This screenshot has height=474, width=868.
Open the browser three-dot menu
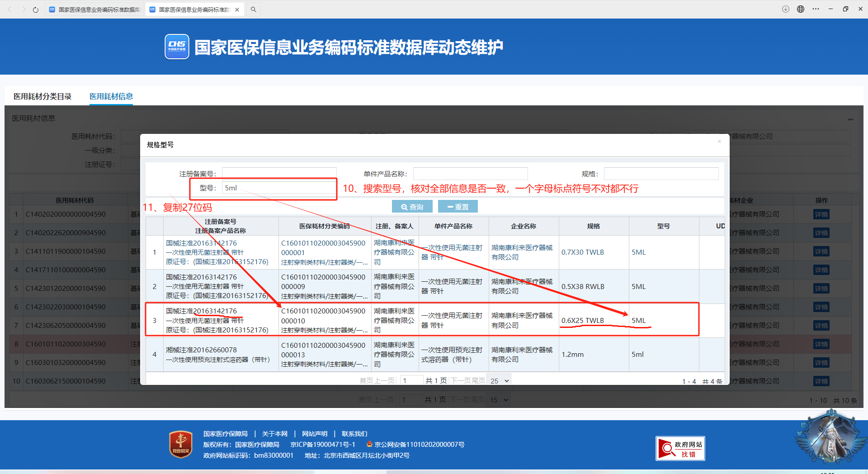point(816,9)
